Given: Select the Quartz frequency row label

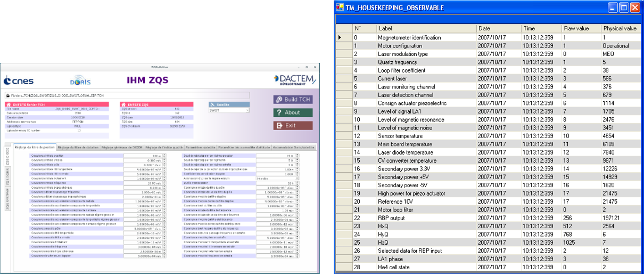Looking at the screenshot, I should 399,62.
